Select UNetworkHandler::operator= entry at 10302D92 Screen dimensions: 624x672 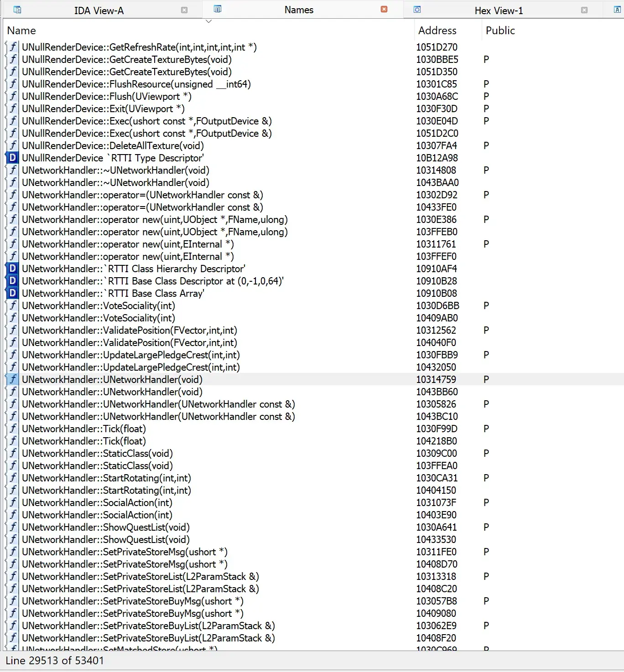coord(142,195)
